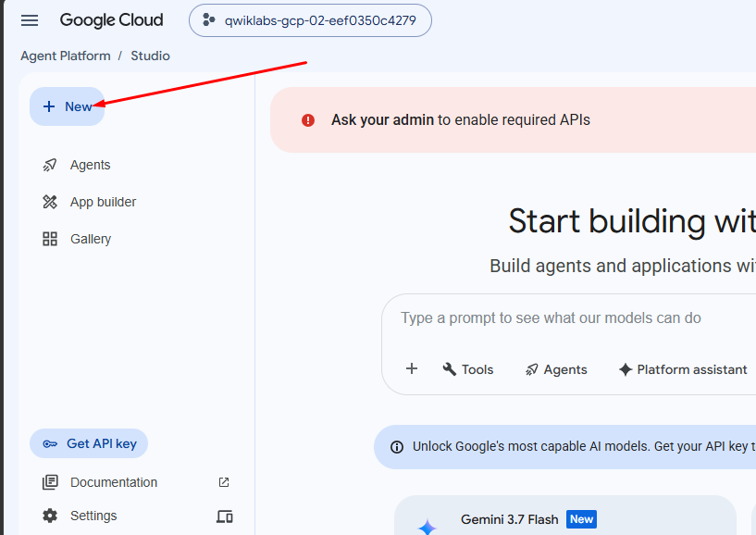
Task: Click the Get API key button
Action: [89, 443]
